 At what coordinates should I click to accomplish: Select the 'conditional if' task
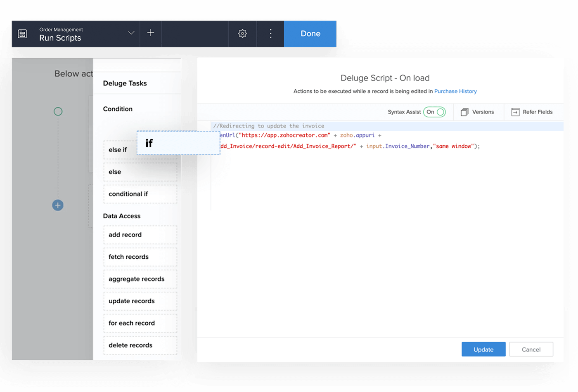point(140,194)
